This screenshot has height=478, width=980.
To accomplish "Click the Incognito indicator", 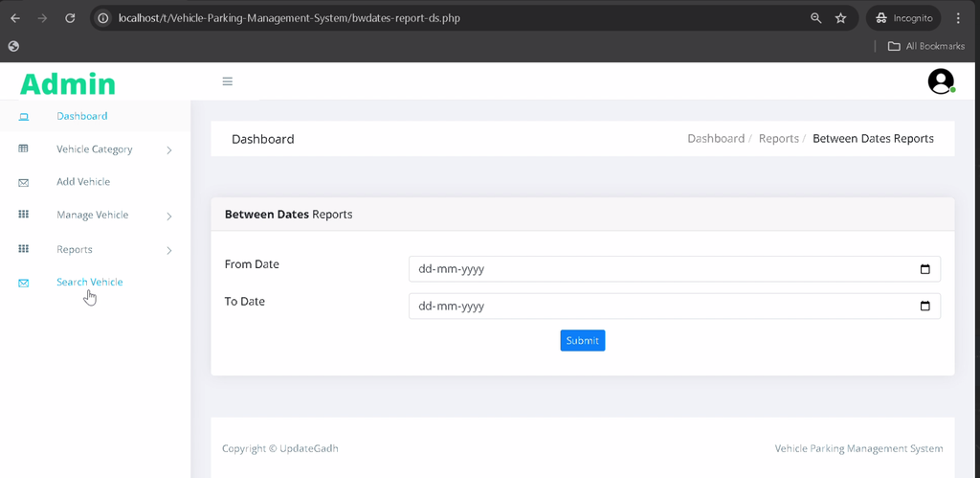I will coord(903,18).
